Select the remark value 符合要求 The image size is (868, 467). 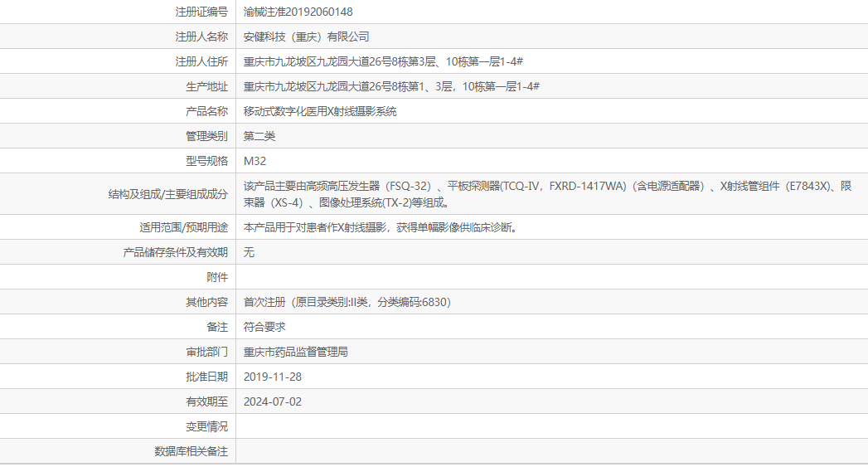[x=264, y=328]
